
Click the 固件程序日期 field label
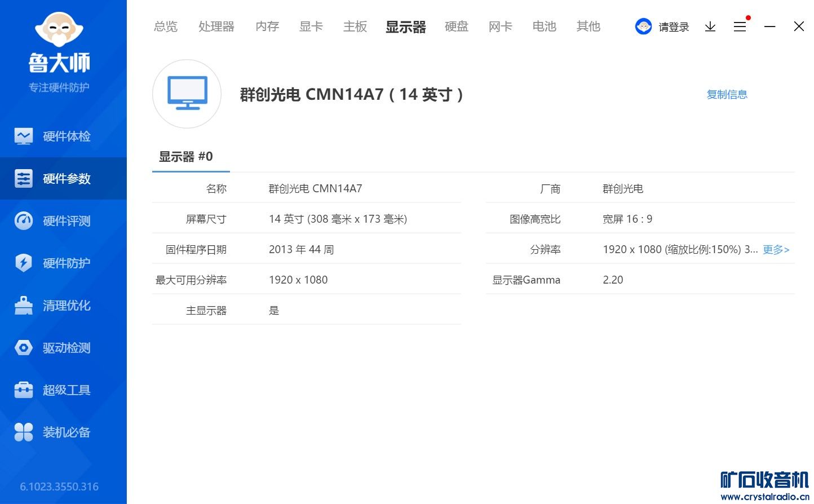pos(196,250)
